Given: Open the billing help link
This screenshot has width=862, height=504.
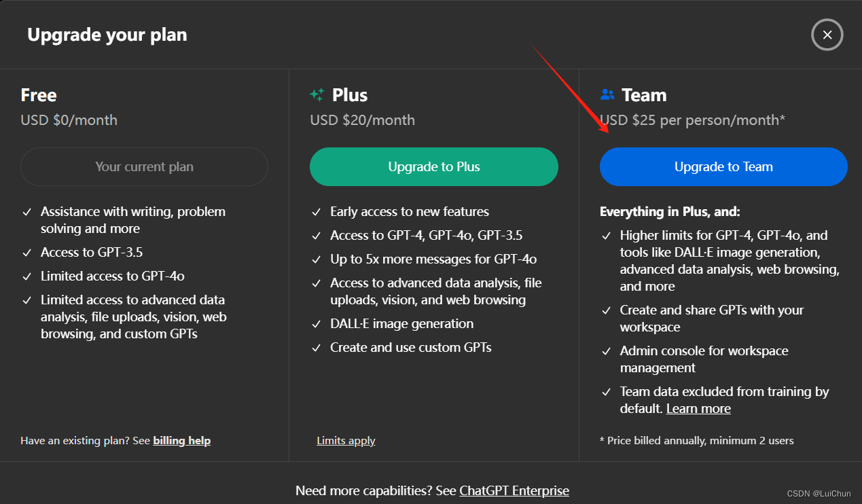Looking at the screenshot, I should [x=182, y=440].
